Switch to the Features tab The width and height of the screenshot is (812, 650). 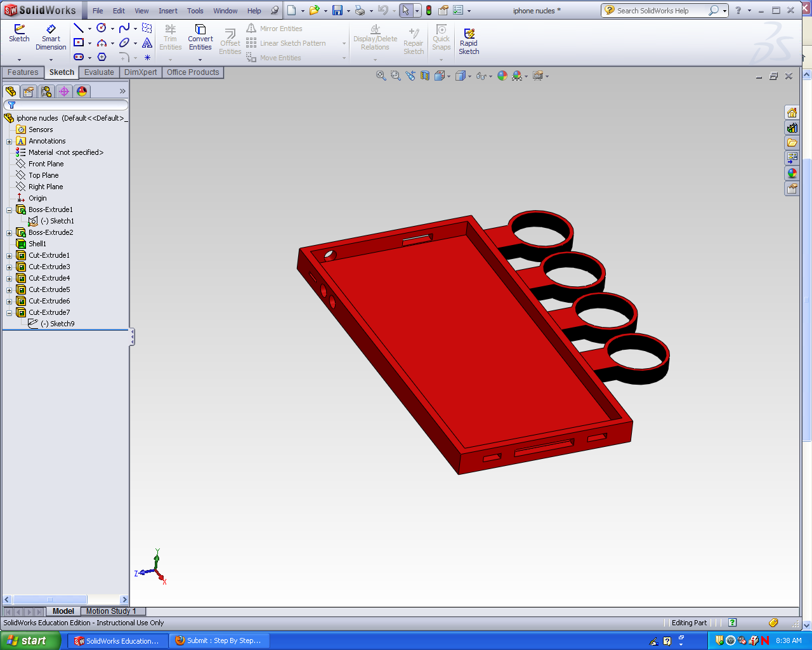click(23, 72)
